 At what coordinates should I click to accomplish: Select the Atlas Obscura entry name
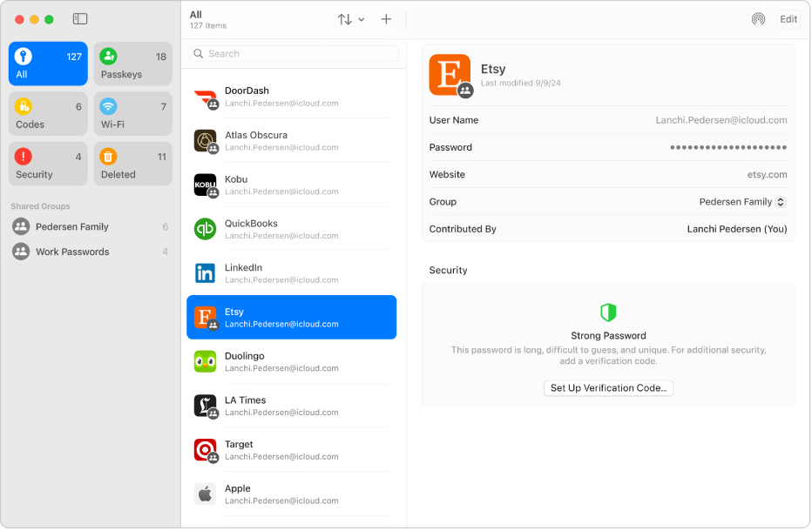(x=256, y=135)
